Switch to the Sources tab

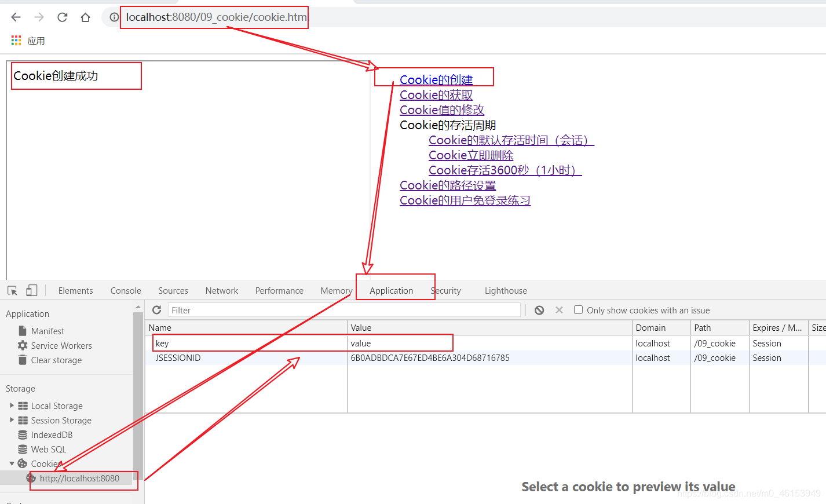[x=173, y=290]
